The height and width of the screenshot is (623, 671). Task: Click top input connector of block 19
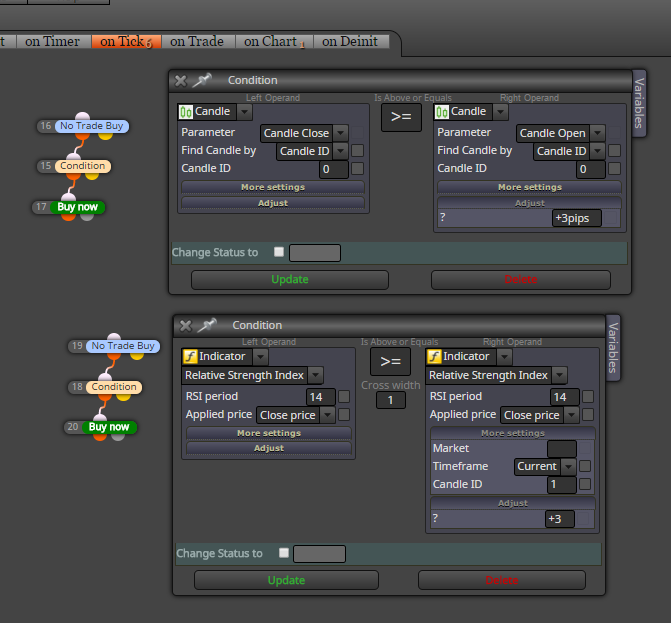(114, 336)
